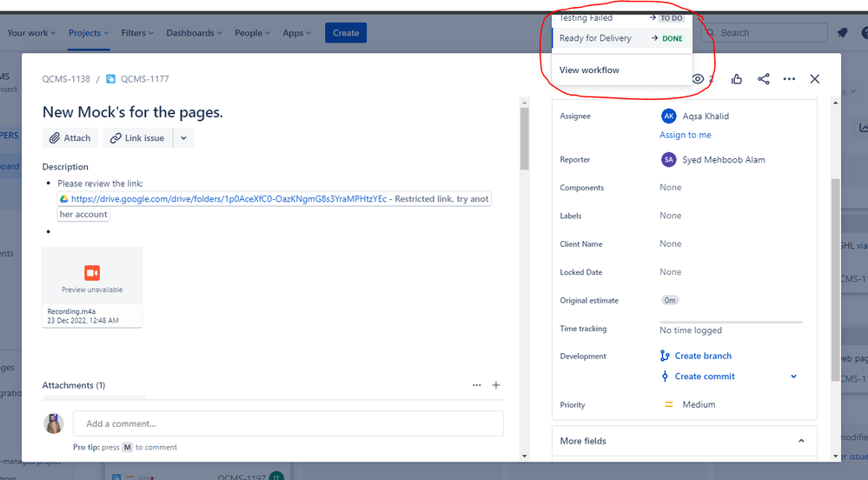Click the issue type icon beside QCMS-1177
The image size is (868, 480).
coord(110,79)
